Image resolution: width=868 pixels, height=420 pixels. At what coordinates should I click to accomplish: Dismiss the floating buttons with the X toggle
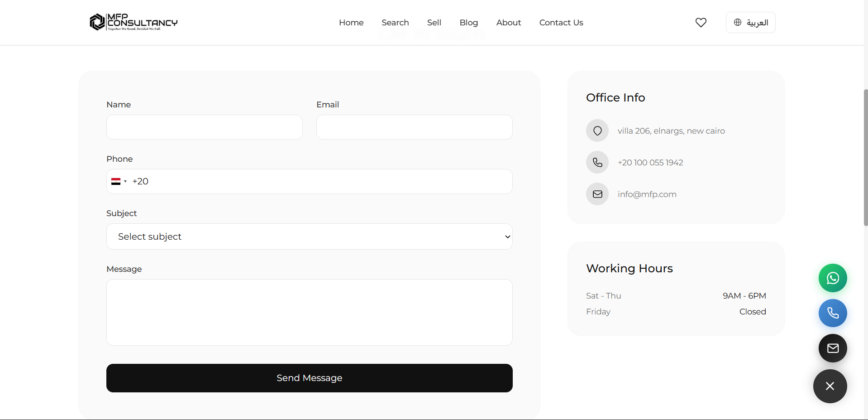click(x=830, y=386)
